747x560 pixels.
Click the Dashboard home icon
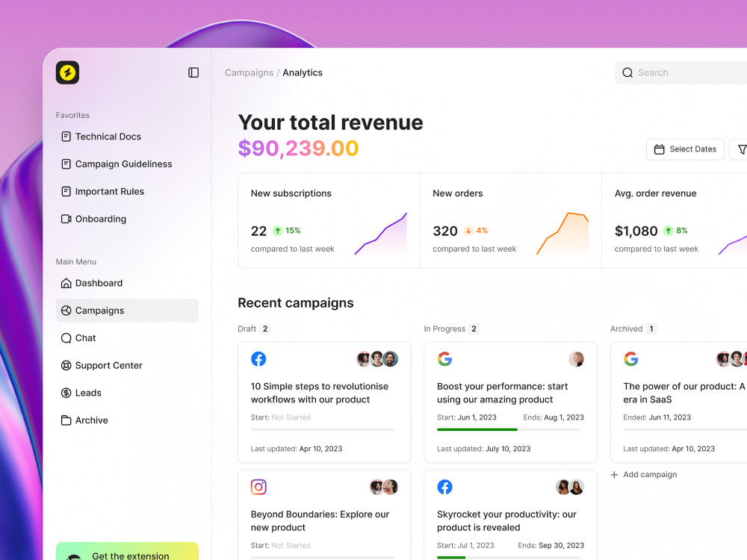tap(66, 283)
